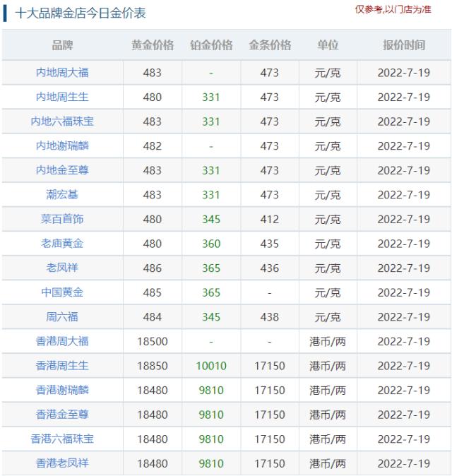Open the 香港周生生 brand link

click(x=62, y=366)
